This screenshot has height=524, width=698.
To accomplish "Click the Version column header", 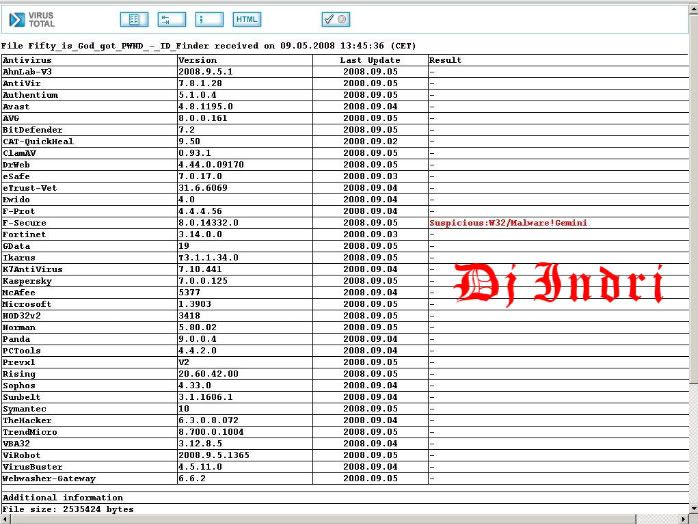I will [x=198, y=60].
